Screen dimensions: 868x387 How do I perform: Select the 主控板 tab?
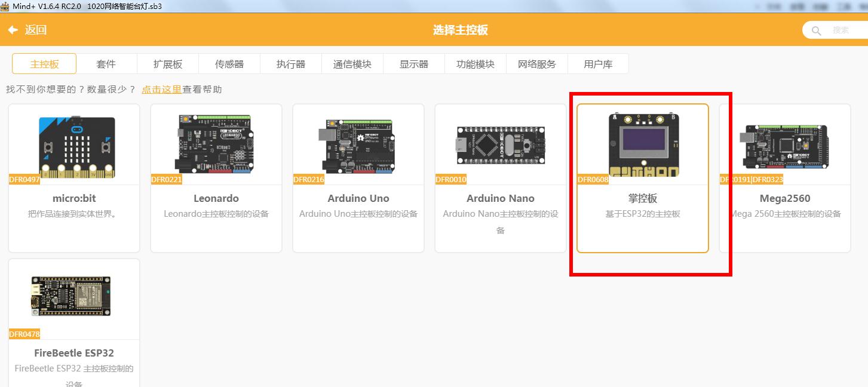44,64
